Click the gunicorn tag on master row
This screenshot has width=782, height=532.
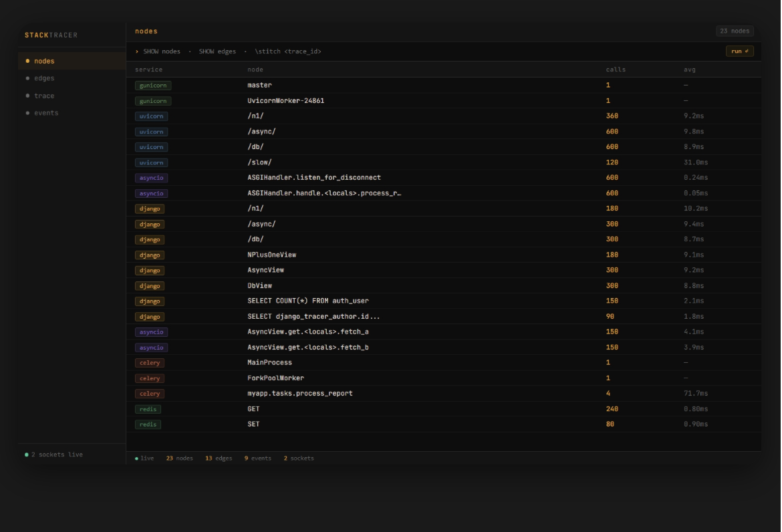coord(153,86)
